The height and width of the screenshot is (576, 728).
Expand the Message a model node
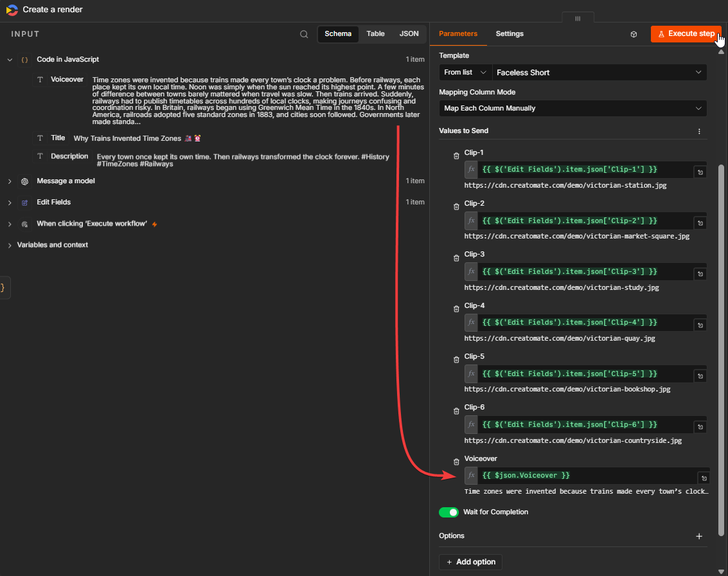click(x=10, y=181)
